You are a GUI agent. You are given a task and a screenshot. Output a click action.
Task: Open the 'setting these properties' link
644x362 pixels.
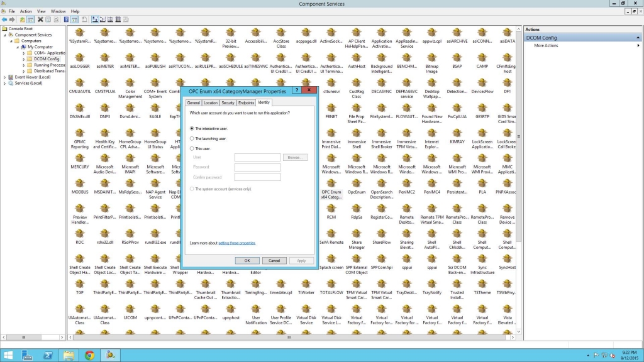[236, 243]
